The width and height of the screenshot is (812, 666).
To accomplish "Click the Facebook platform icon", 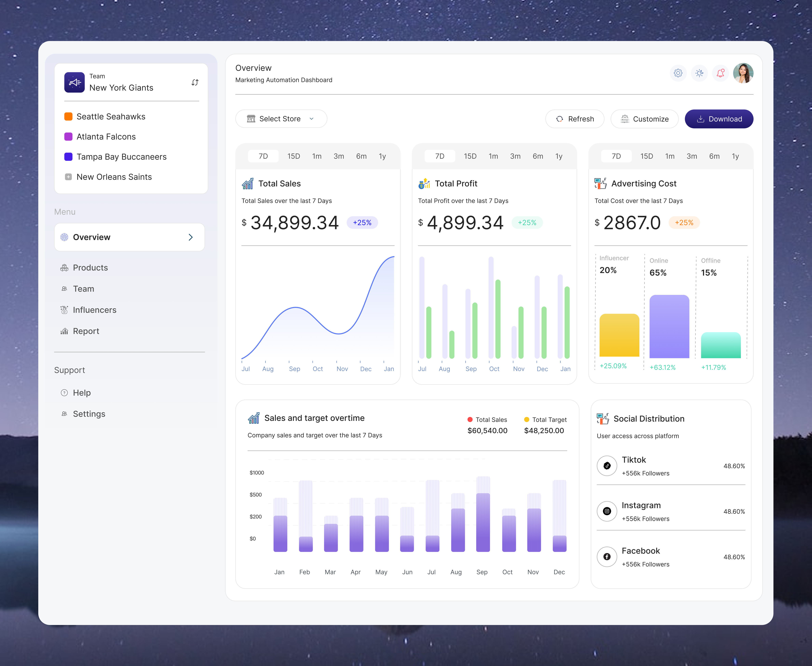I will (607, 557).
